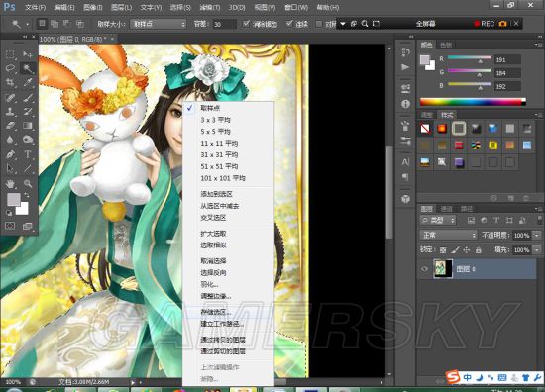Screen dimensions: 545x392
Task: Select the Horizontal Type tool
Action: [28, 154]
